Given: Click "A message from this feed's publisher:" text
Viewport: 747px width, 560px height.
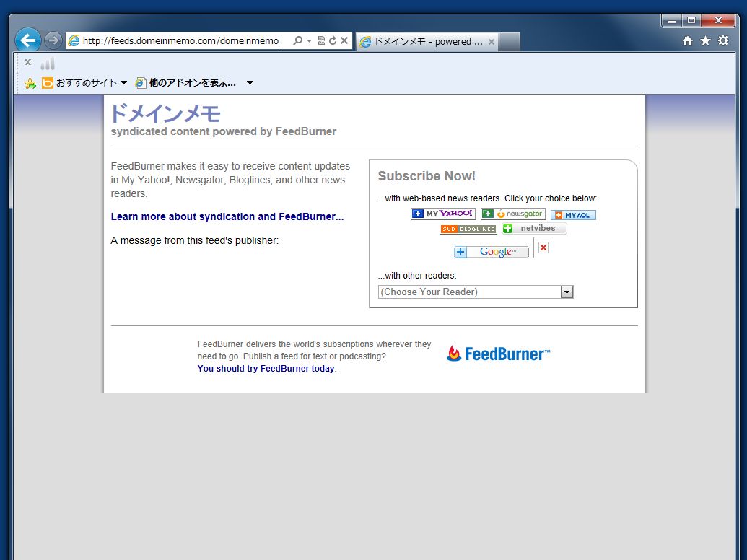Looking at the screenshot, I should click(194, 240).
